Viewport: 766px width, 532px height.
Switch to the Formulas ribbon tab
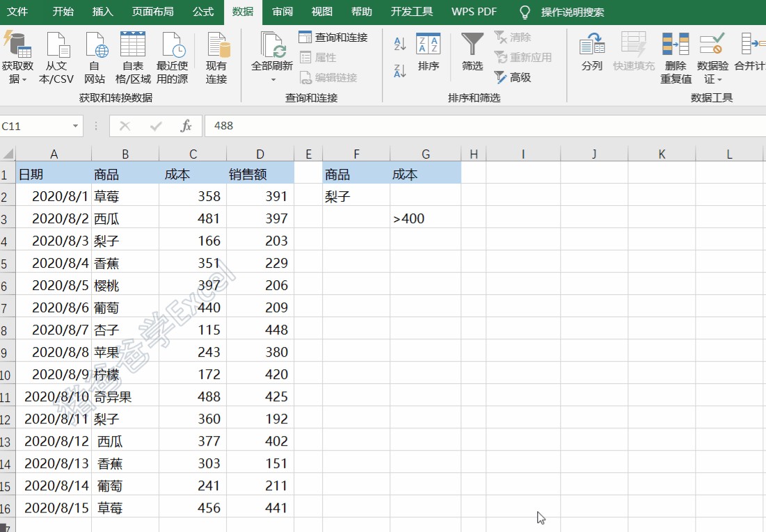(203, 12)
